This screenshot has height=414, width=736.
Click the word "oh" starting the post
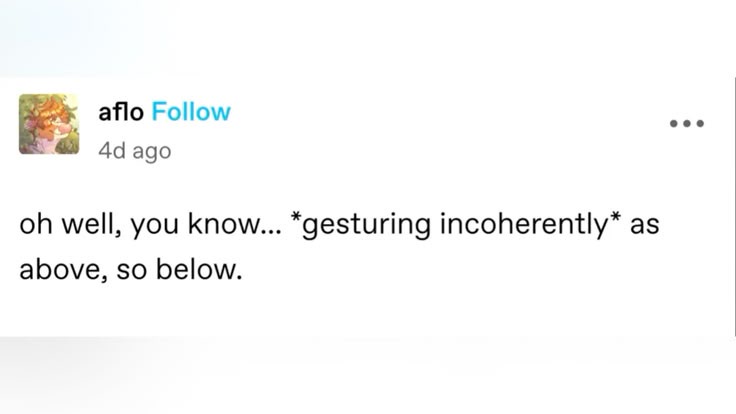point(34,226)
